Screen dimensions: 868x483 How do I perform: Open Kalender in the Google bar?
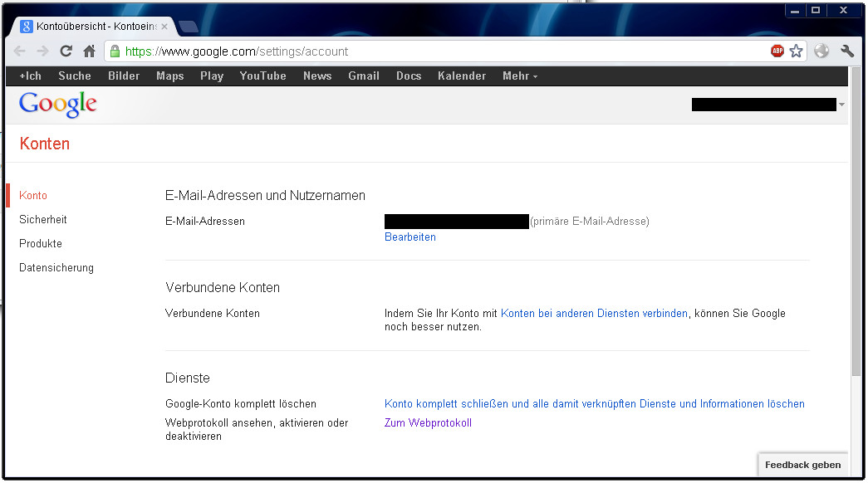(462, 76)
